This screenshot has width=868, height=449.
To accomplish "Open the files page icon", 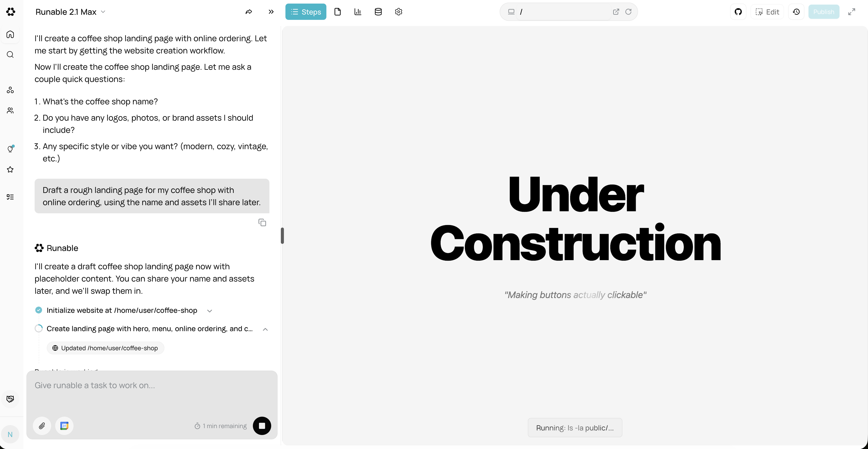I will (x=338, y=12).
